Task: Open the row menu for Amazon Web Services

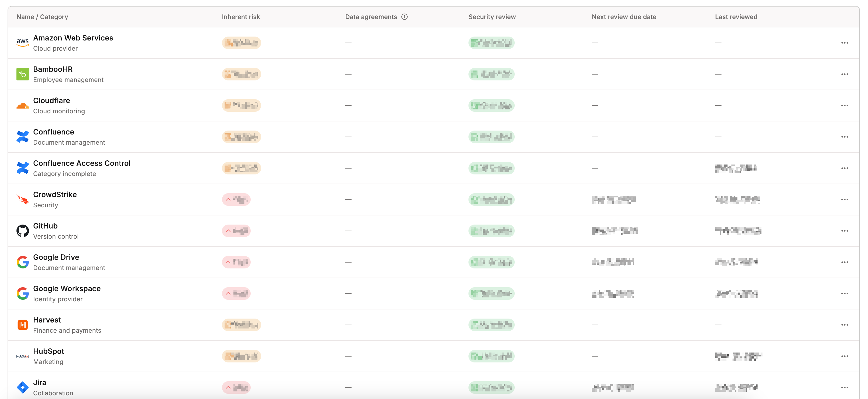Action: click(844, 43)
